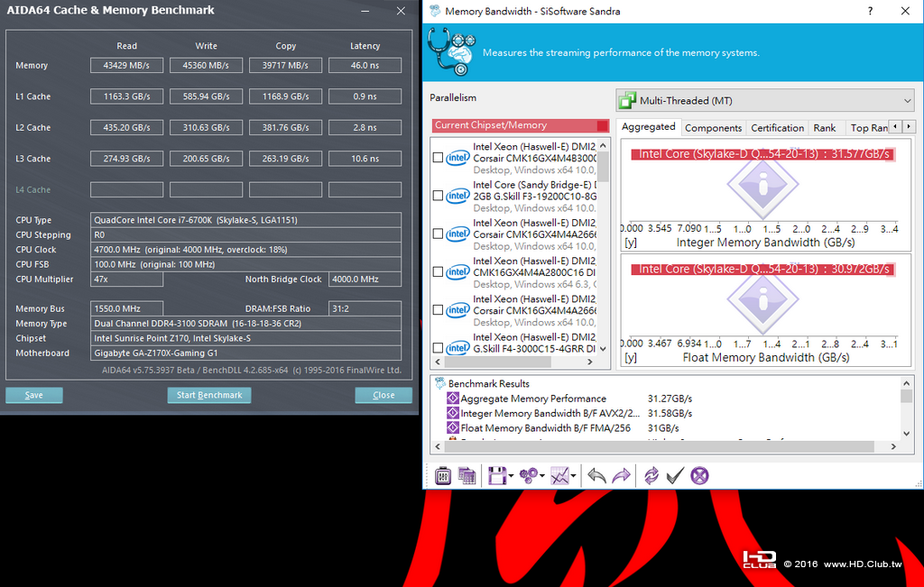Switch to the Rank tab
This screenshot has height=587, width=924.
(825, 128)
